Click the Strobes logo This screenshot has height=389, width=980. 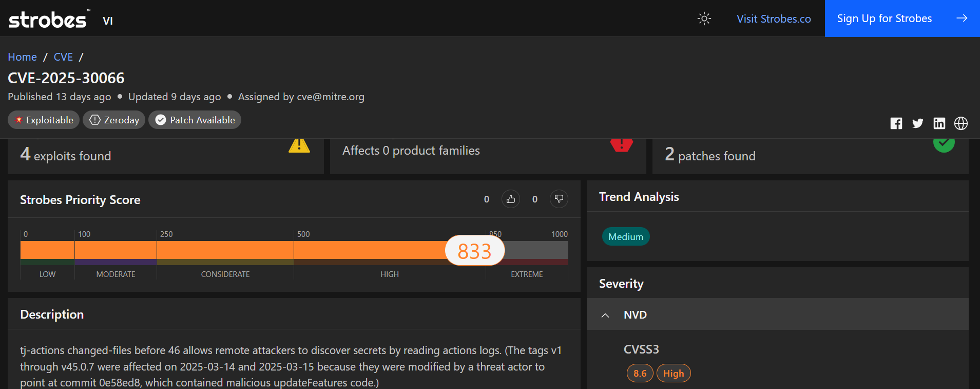pyautogui.click(x=49, y=19)
